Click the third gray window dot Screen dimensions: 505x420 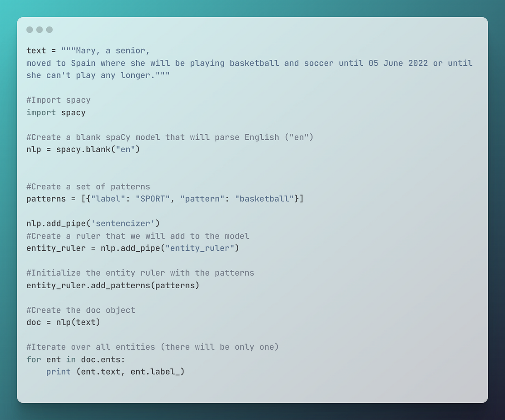coord(49,29)
